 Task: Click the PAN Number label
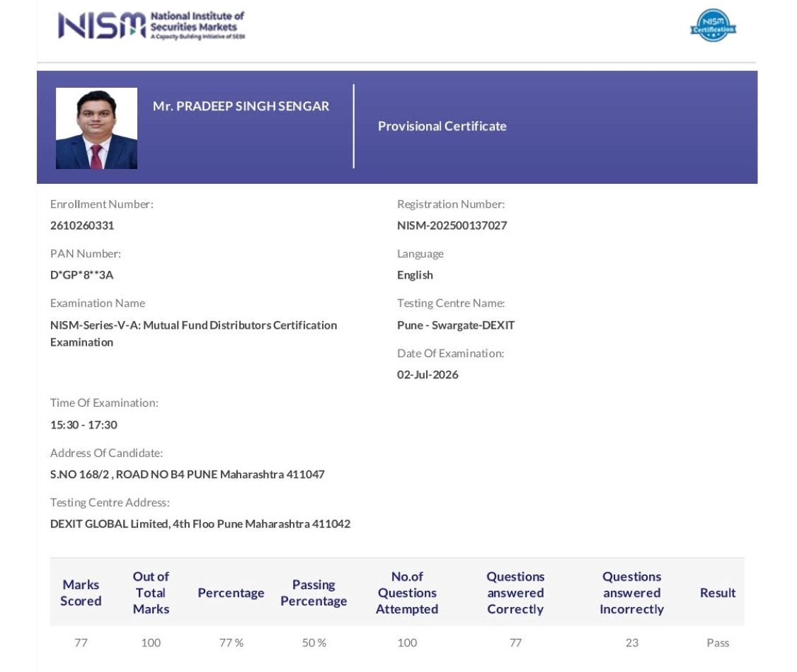[x=86, y=253]
